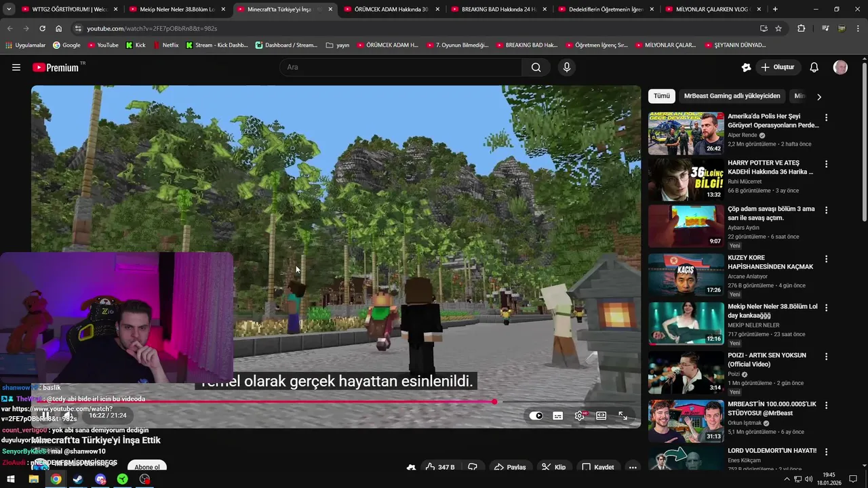Switch to BREAKING BAD Hakkında 24 tab
868x488 pixels.
click(498, 9)
